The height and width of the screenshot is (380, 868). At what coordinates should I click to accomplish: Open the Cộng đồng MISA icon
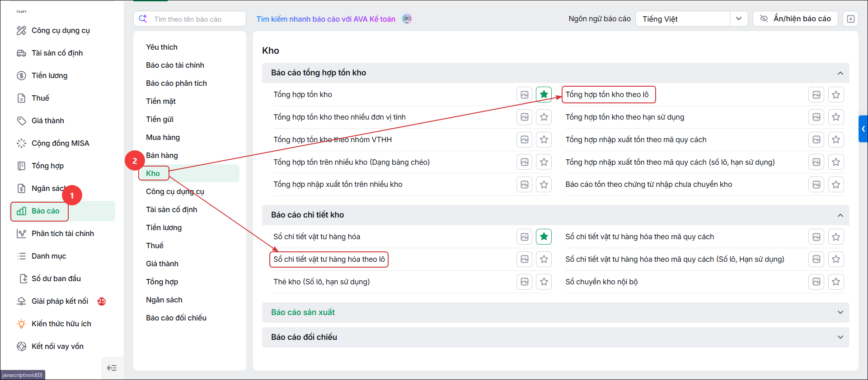click(x=21, y=144)
